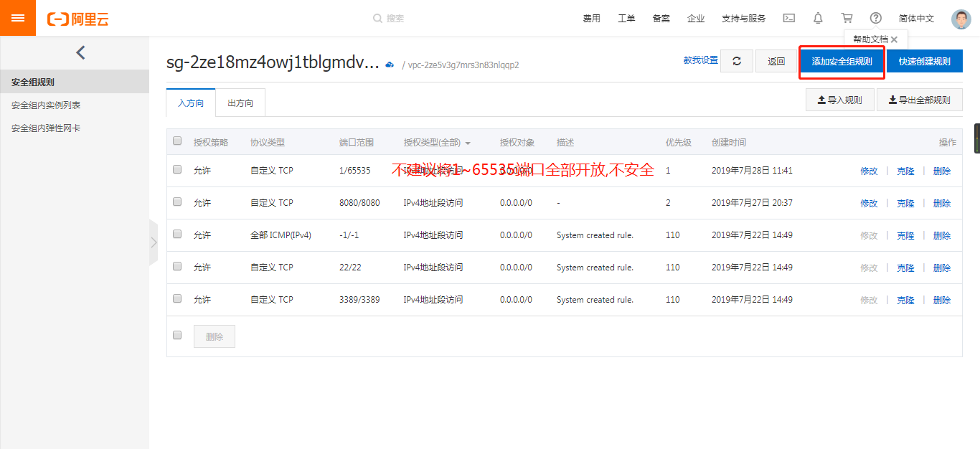The image size is (980, 449).
Task: Click the Alibaba Cloud logo
Action: click(77, 19)
